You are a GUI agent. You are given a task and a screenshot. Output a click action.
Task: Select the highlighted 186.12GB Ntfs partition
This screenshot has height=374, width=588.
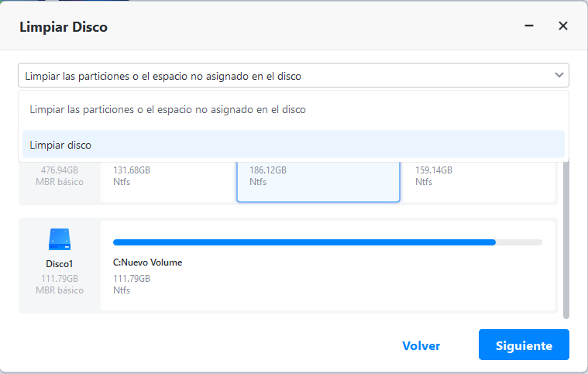(x=318, y=181)
